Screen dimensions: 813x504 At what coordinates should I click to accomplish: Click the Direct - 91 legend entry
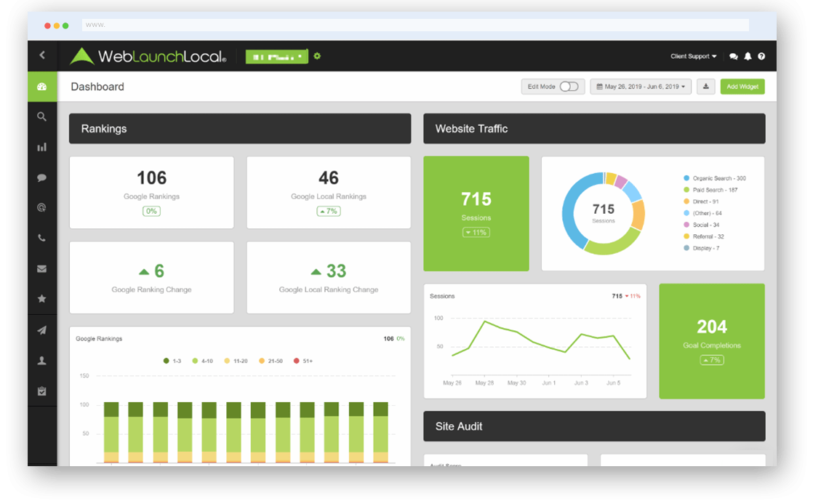[x=701, y=201]
